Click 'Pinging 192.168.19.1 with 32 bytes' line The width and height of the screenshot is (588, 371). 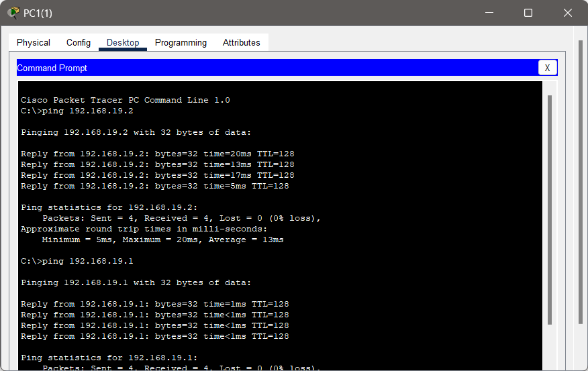pyautogui.click(x=136, y=282)
